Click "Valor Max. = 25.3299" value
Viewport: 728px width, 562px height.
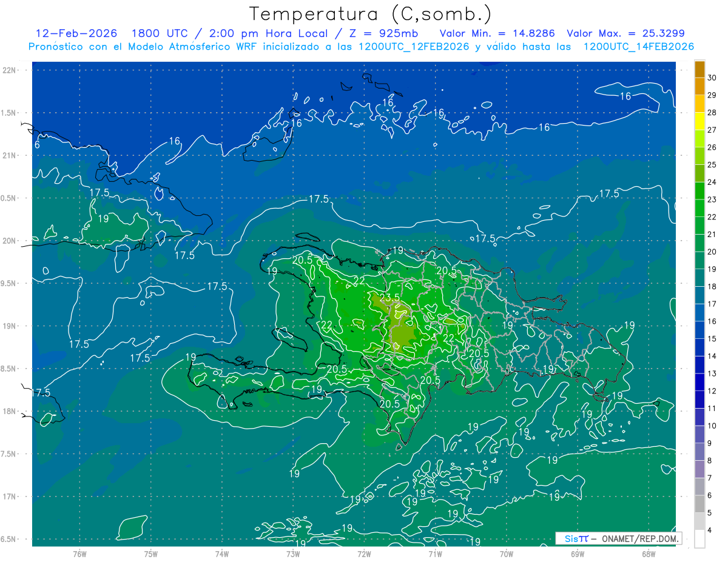(x=625, y=33)
